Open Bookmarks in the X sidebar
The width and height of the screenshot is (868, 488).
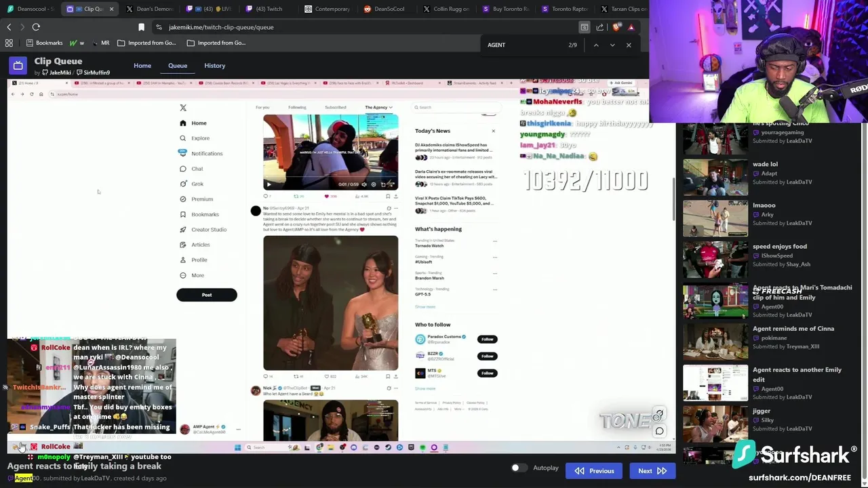tap(199, 214)
